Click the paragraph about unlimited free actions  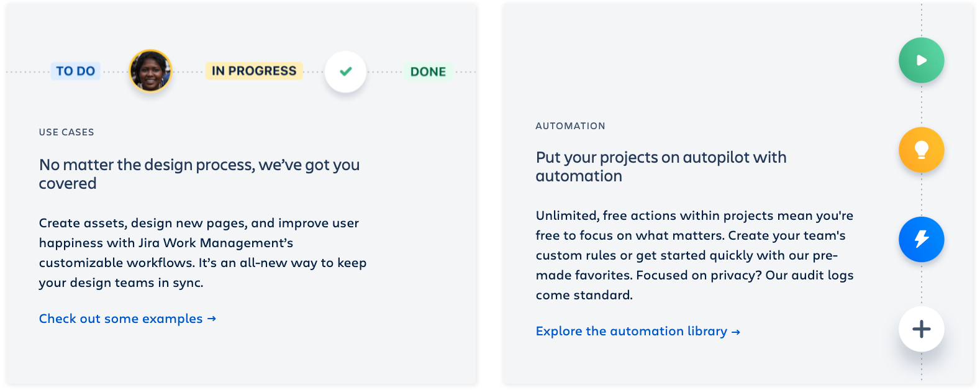pos(694,255)
